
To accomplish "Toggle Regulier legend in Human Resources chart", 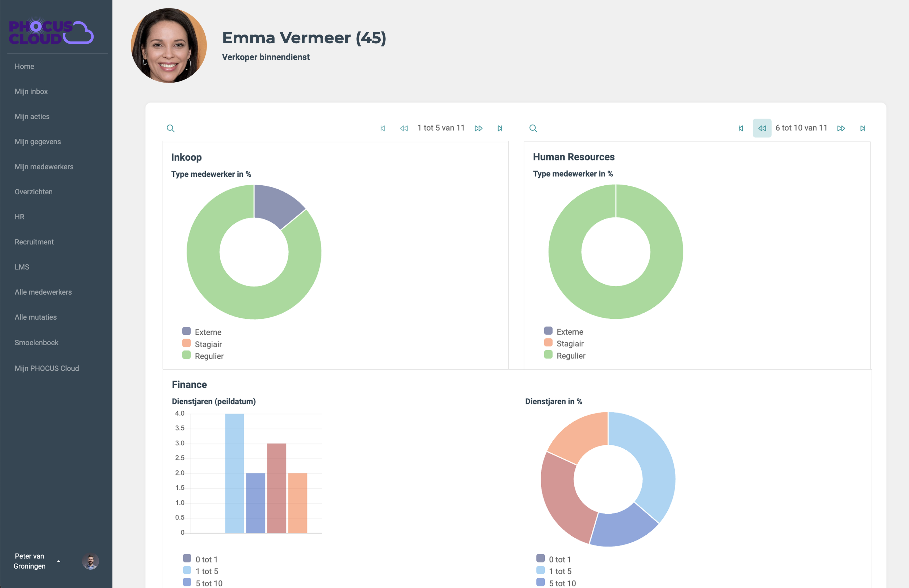I will tap(565, 356).
